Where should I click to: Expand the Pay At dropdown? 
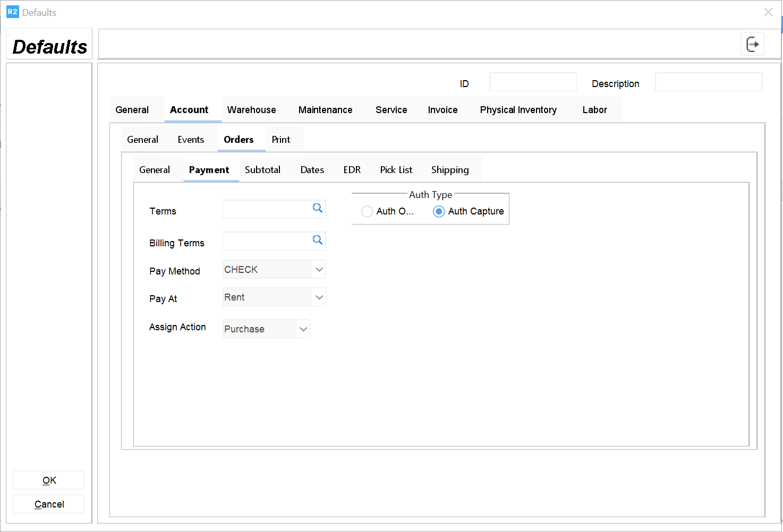point(319,297)
